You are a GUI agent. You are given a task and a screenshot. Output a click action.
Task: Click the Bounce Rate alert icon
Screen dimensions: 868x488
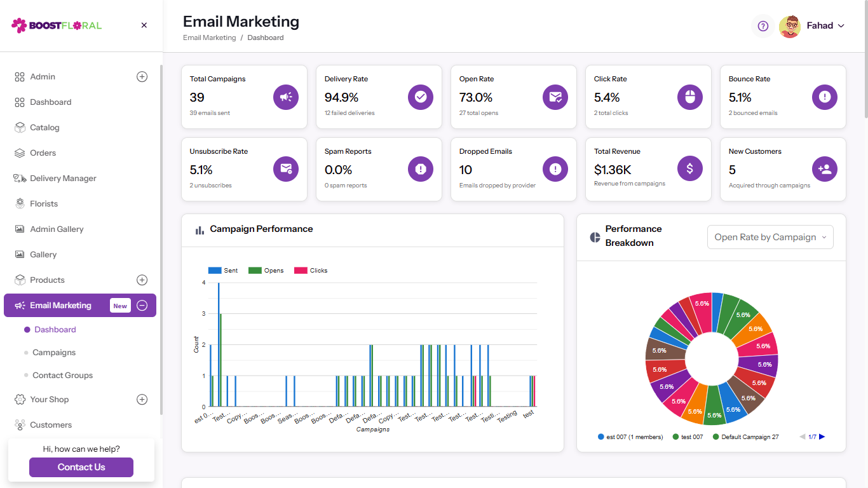(825, 97)
